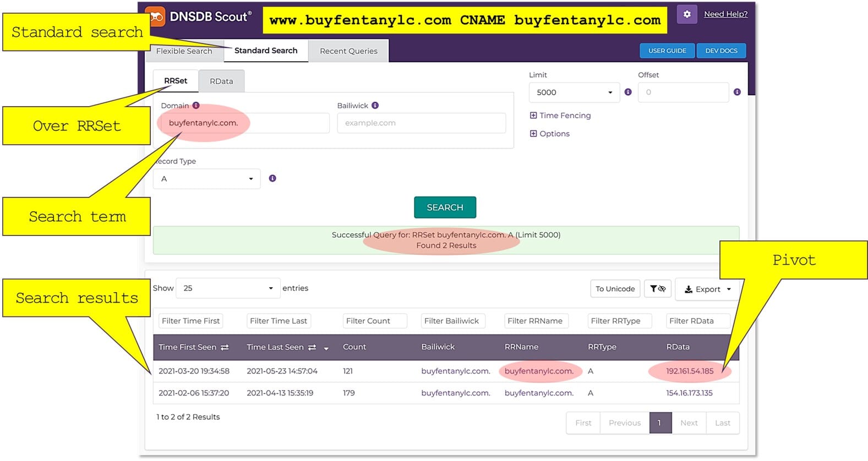The height and width of the screenshot is (461, 868).
Task: Click the Filter RRType field
Action: tap(619, 321)
